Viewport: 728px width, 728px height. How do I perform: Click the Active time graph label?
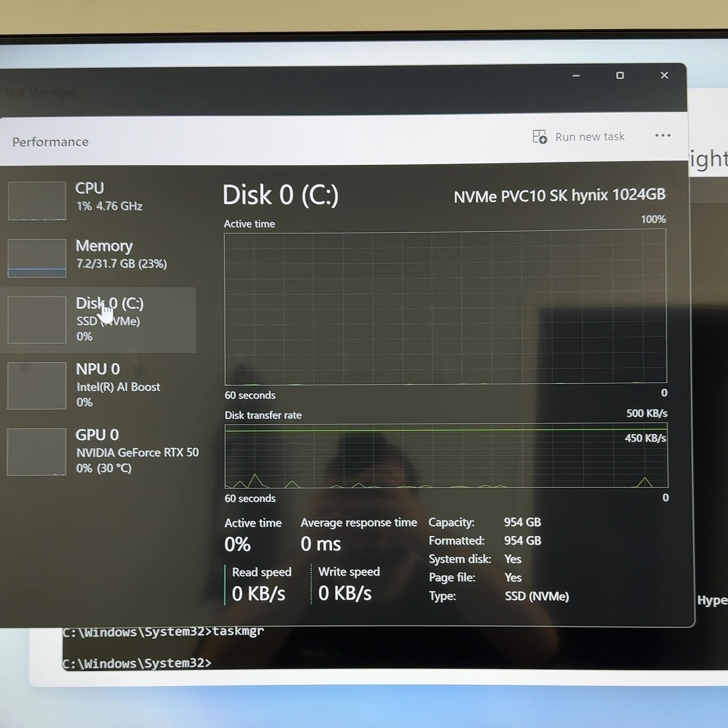click(x=249, y=224)
